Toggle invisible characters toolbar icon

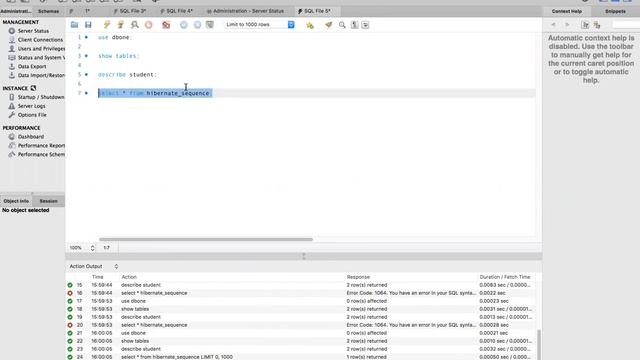point(354,25)
